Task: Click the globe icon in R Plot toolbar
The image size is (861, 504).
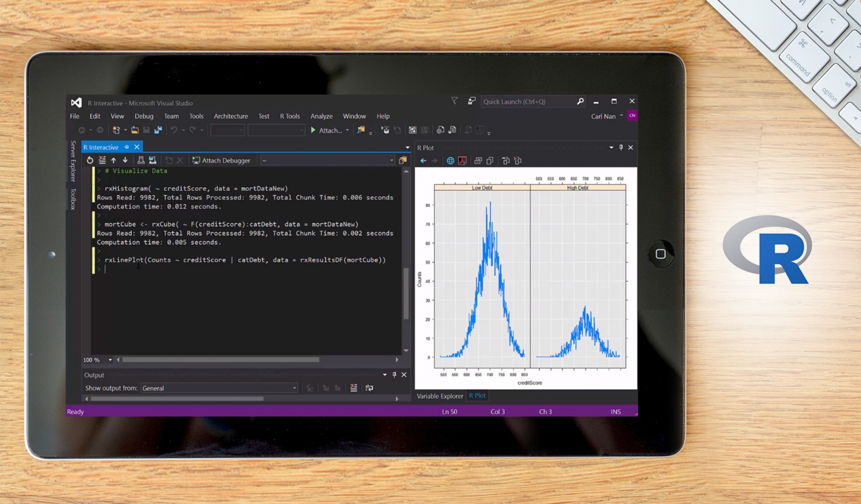Action: 450,161
